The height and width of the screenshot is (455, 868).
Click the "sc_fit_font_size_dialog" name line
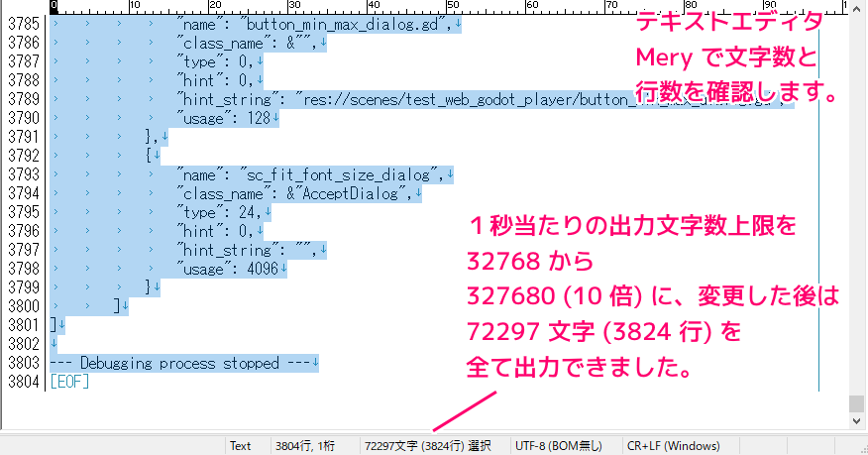point(310,174)
